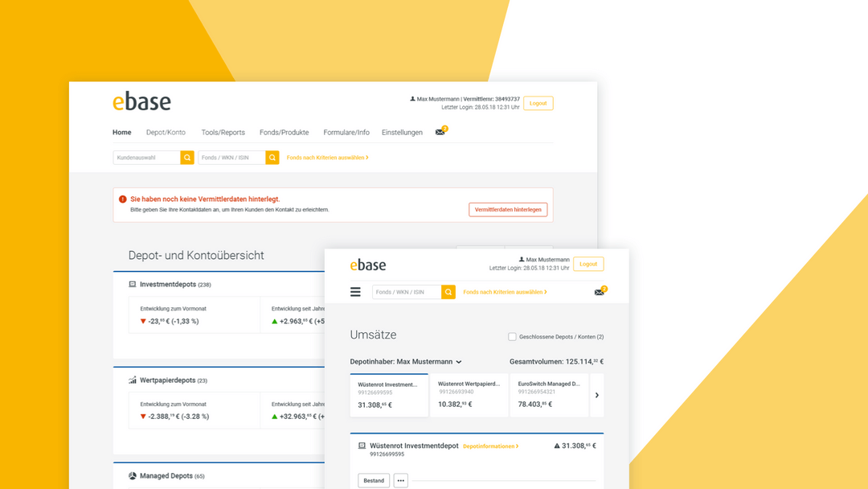Open the Depotinformationen link

click(490, 446)
